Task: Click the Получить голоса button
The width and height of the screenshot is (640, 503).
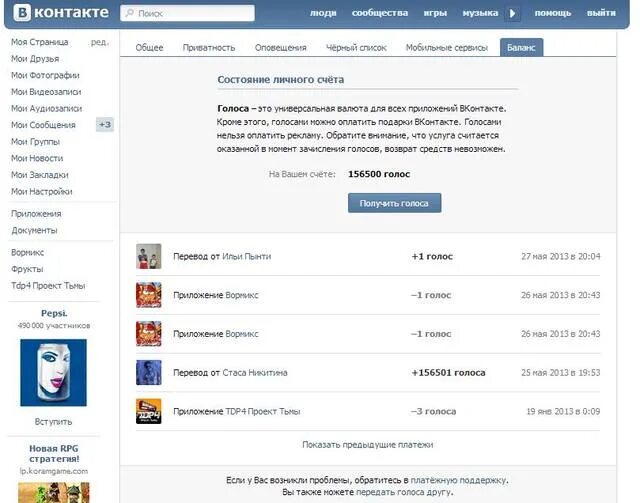Action: click(x=394, y=203)
